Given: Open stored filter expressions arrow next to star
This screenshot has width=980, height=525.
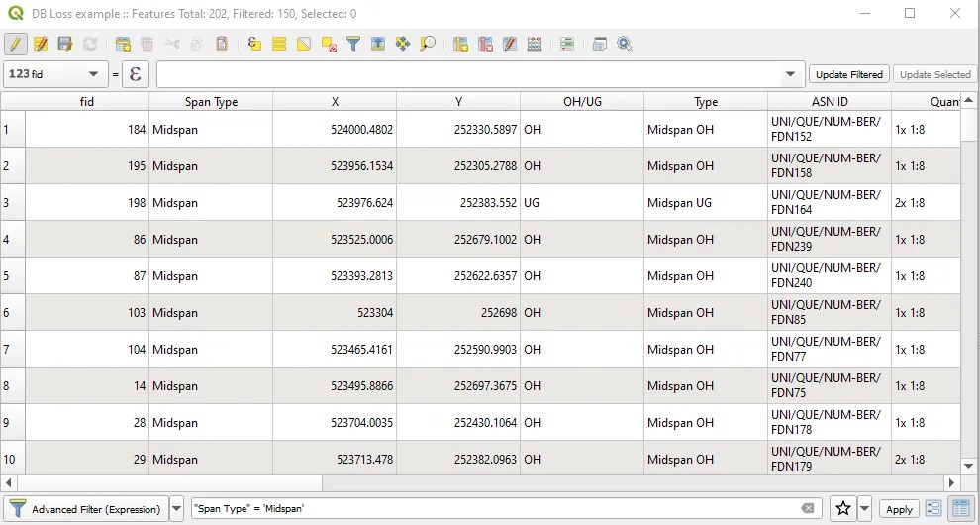Looking at the screenshot, I should [x=865, y=508].
